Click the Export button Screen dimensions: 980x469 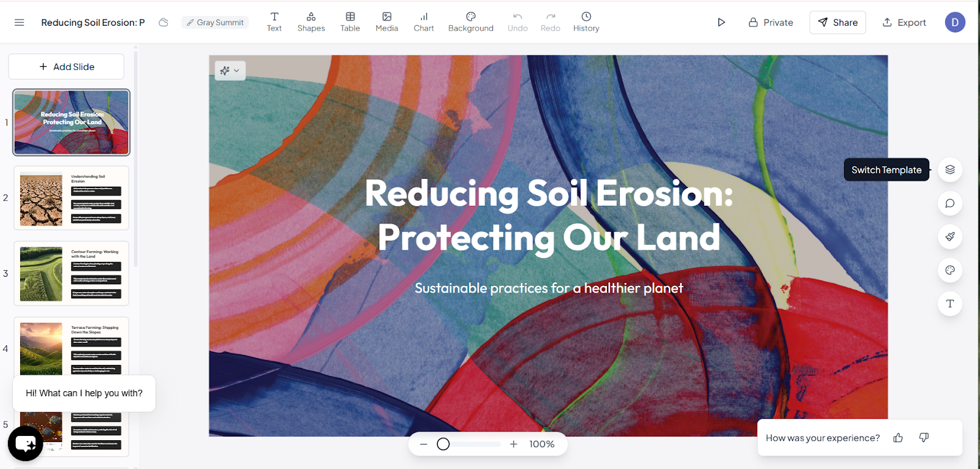pyautogui.click(x=904, y=23)
